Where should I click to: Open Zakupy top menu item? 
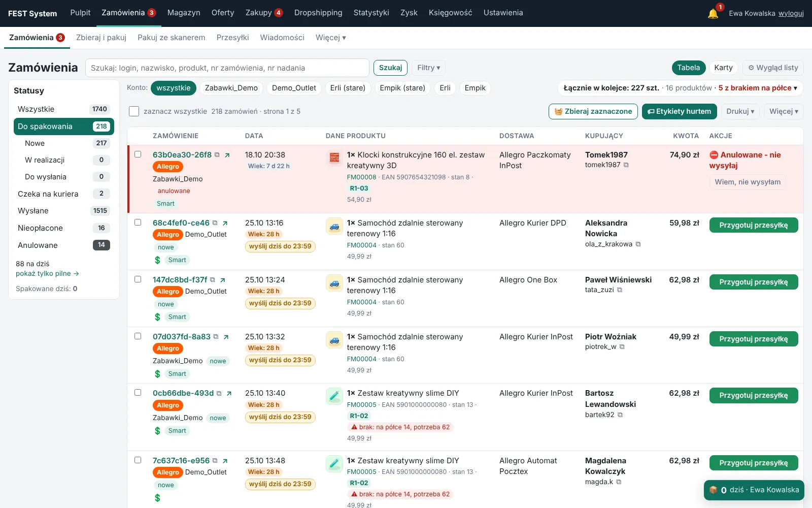point(264,13)
